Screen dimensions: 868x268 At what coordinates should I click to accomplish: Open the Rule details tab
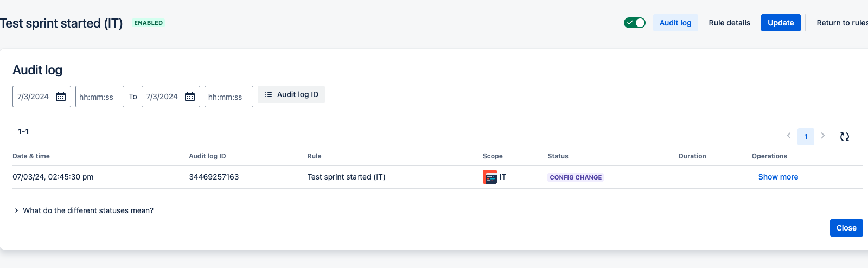[x=729, y=23]
